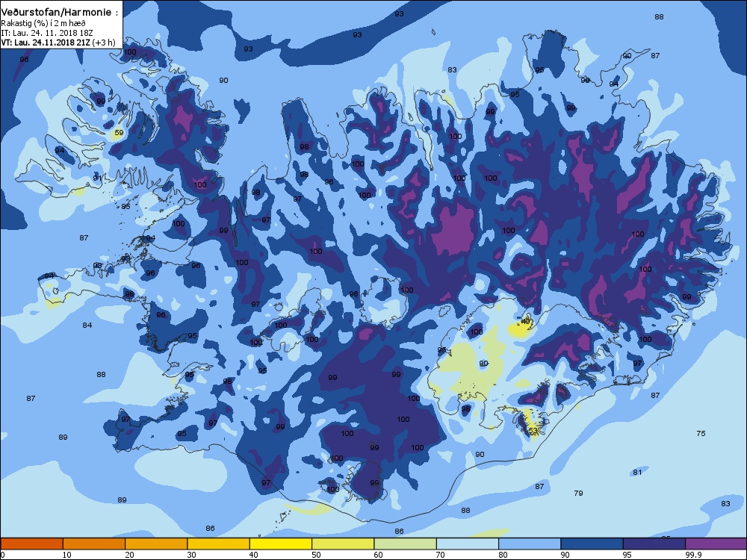Select the 'IT: Lau. 24. 11. 2018 18Z' line
The height and width of the screenshot is (560, 747).
(47, 33)
